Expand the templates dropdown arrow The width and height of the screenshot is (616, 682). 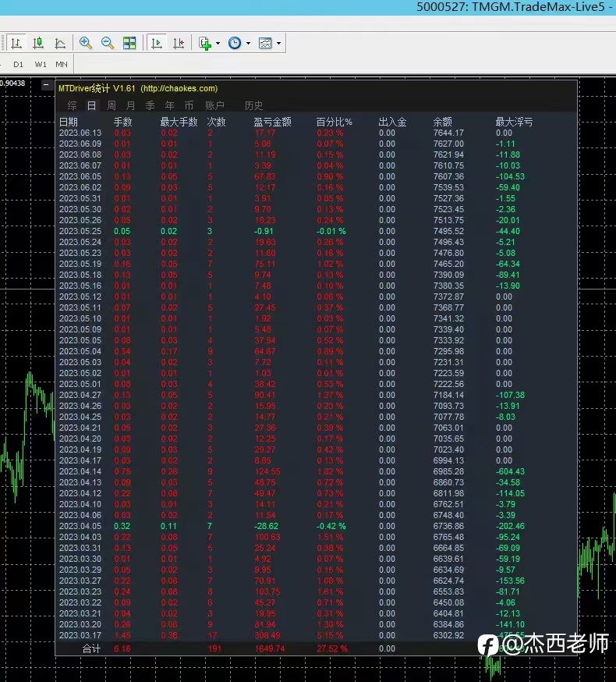click(278, 43)
